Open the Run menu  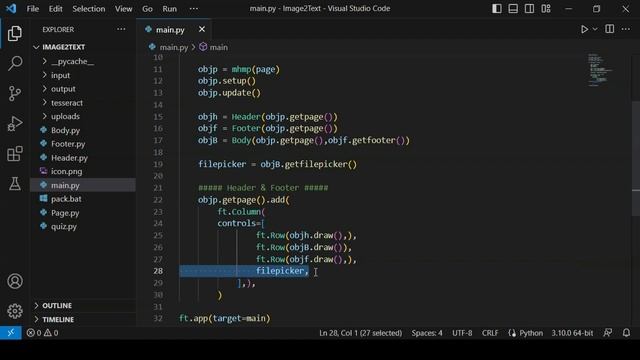pyautogui.click(x=169, y=9)
